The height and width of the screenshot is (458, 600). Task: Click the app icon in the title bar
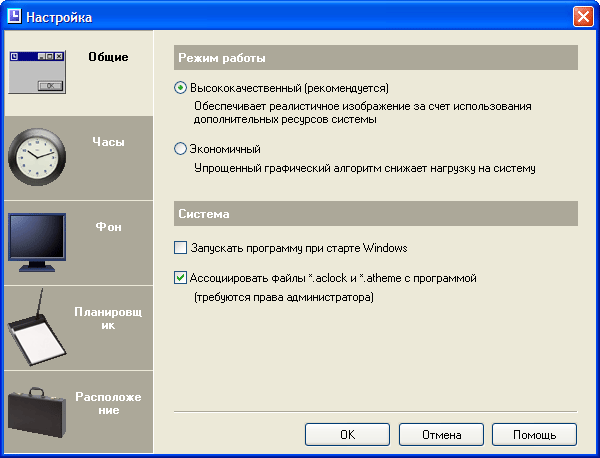tap(14, 16)
